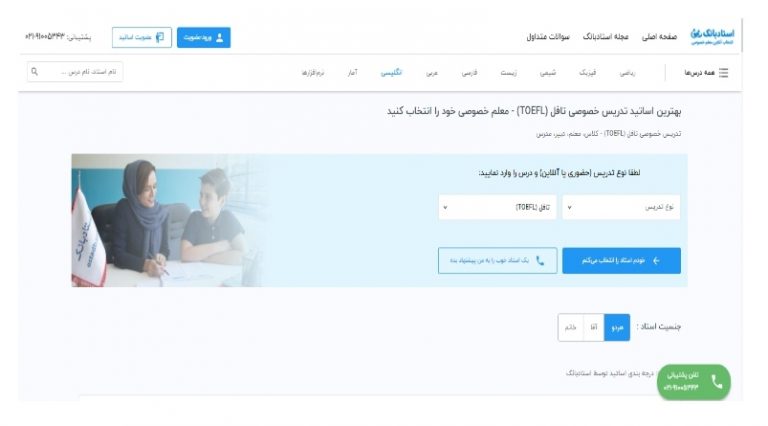This screenshot has height=426, width=768.
Task: Click the teacher membership icon
Action: pyautogui.click(x=160, y=37)
